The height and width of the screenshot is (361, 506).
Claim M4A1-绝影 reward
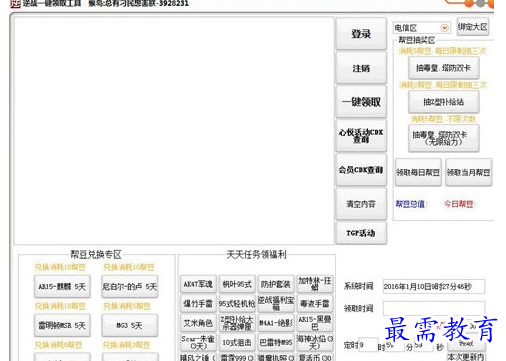[276, 323]
